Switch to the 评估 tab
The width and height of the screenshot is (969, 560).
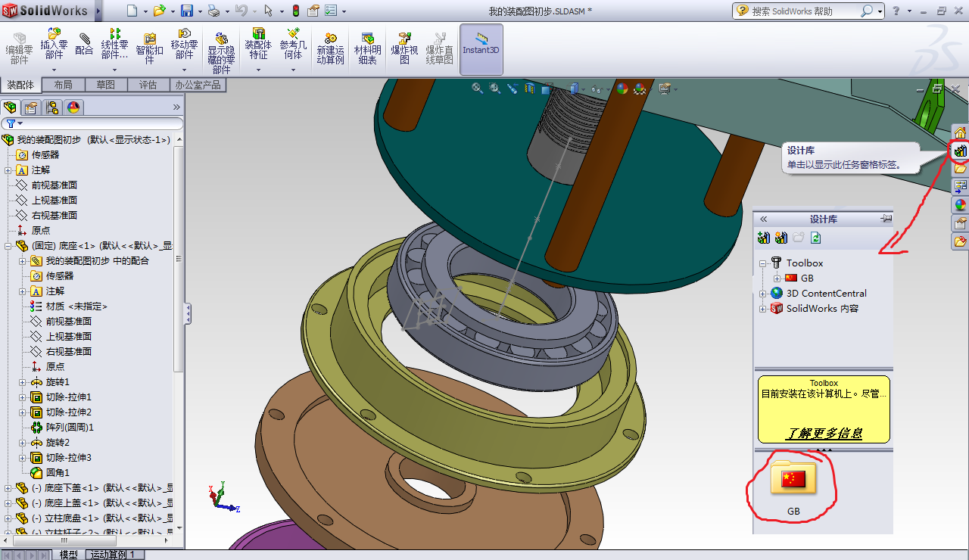148,85
